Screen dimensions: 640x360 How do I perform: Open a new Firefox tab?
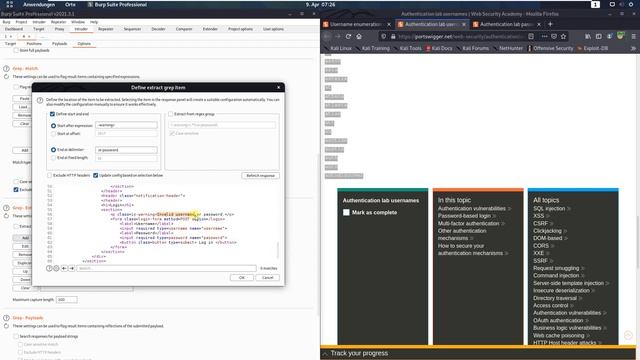550,24
